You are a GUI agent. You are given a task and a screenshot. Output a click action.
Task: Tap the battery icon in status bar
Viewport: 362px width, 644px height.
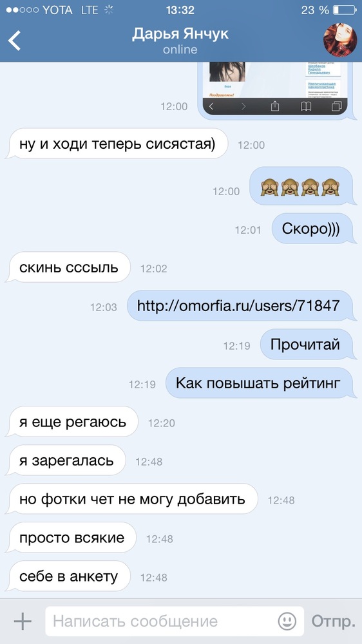(x=345, y=10)
